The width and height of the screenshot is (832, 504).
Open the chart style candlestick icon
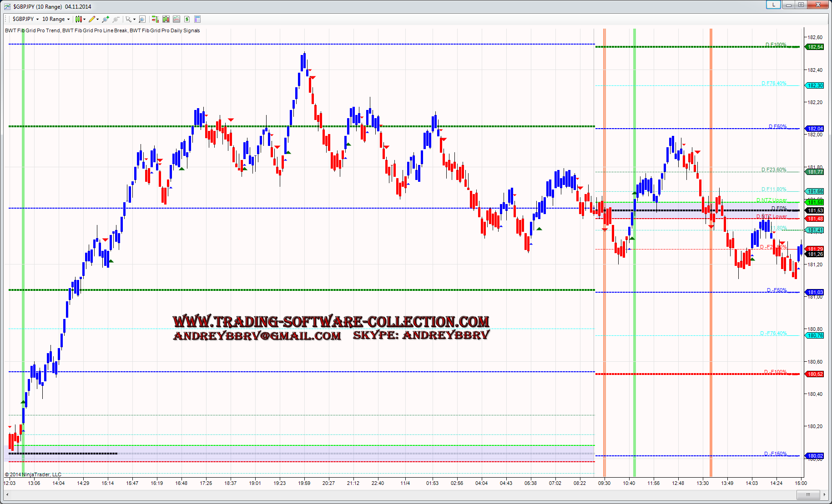(x=79, y=19)
